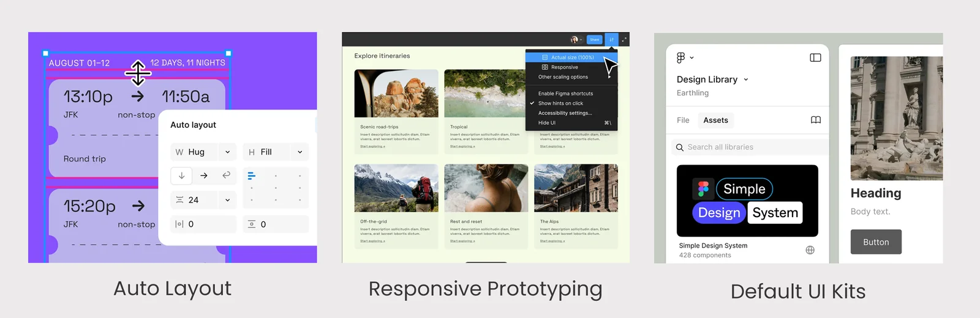Click the vertical padding field showing 0

point(276,224)
